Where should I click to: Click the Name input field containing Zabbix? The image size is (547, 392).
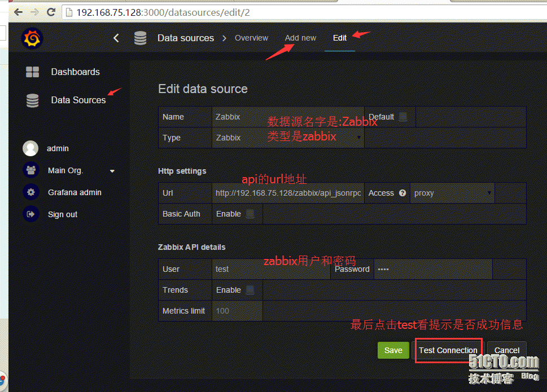[288, 117]
